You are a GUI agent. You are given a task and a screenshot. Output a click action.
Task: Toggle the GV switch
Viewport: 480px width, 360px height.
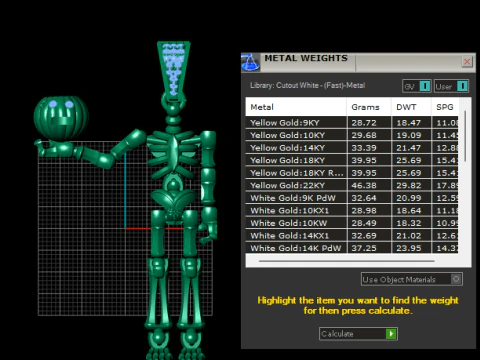[x=417, y=86]
